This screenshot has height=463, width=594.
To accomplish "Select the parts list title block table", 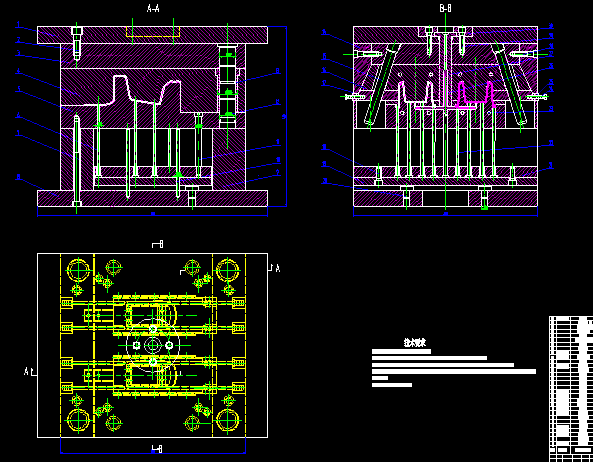I will tap(571, 389).
